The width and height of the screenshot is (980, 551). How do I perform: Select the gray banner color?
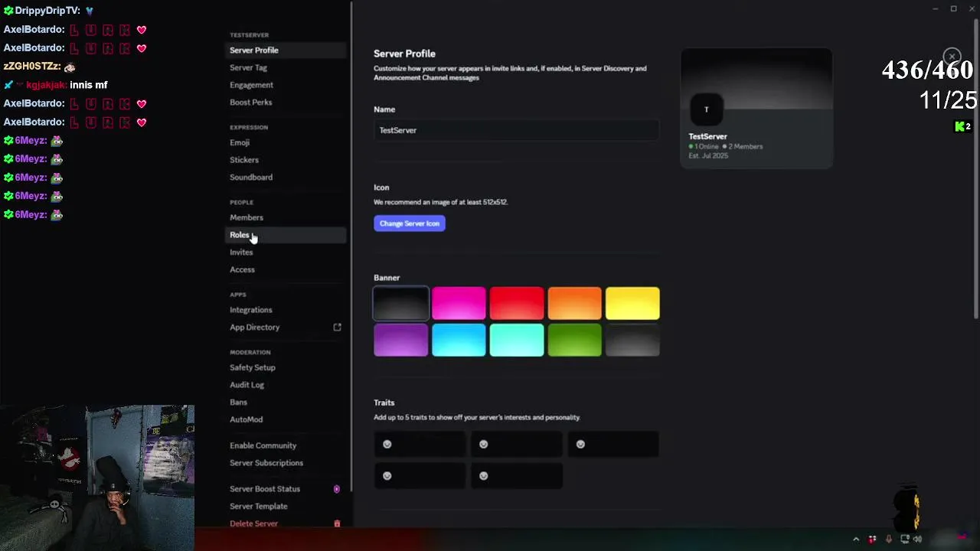tap(632, 340)
